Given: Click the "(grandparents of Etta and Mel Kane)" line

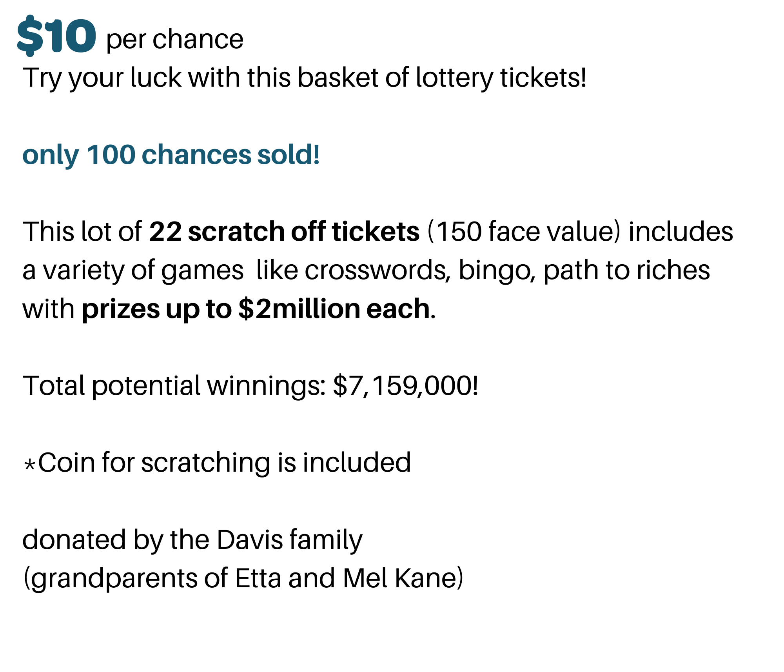Looking at the screenshot, I should coord(243,578).
